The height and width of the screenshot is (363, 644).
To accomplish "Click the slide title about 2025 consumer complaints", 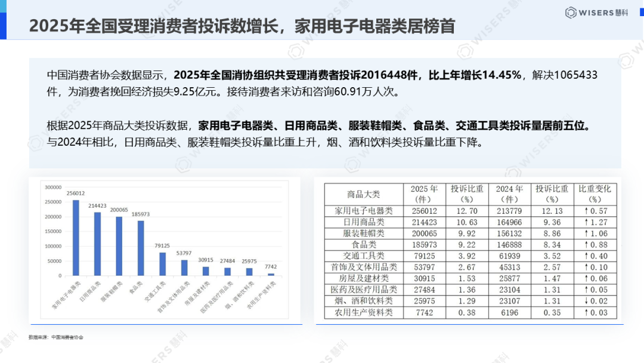I will tap(241, 26).
